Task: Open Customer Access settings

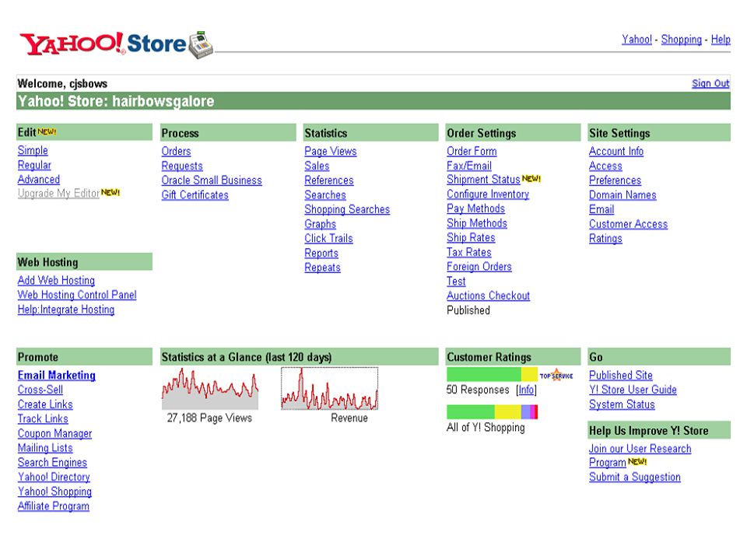Action: pos(629,224)
